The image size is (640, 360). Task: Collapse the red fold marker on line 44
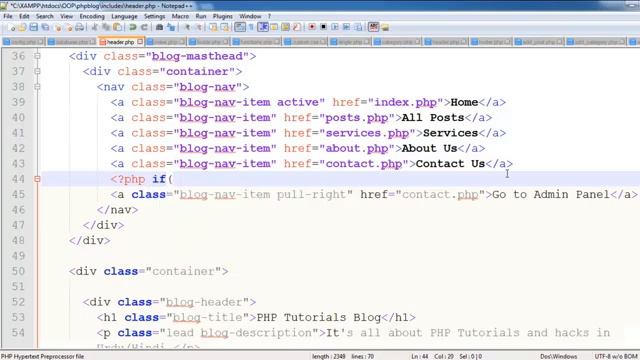[x=37, y=179]
